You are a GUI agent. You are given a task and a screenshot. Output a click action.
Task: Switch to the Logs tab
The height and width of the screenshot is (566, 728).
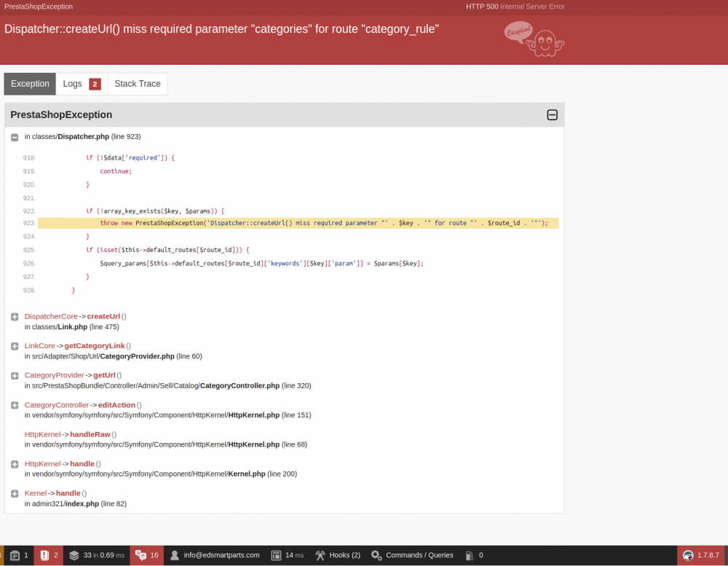click(x=73, y=83)
